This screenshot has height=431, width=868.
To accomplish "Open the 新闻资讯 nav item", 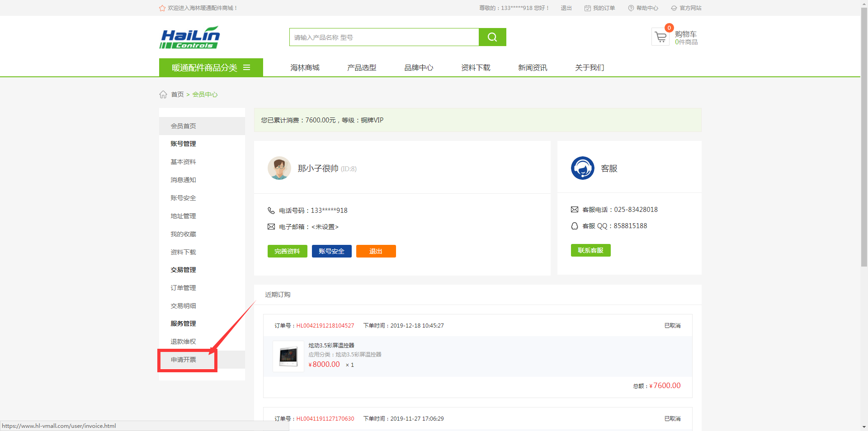I will tap(533, 67).
